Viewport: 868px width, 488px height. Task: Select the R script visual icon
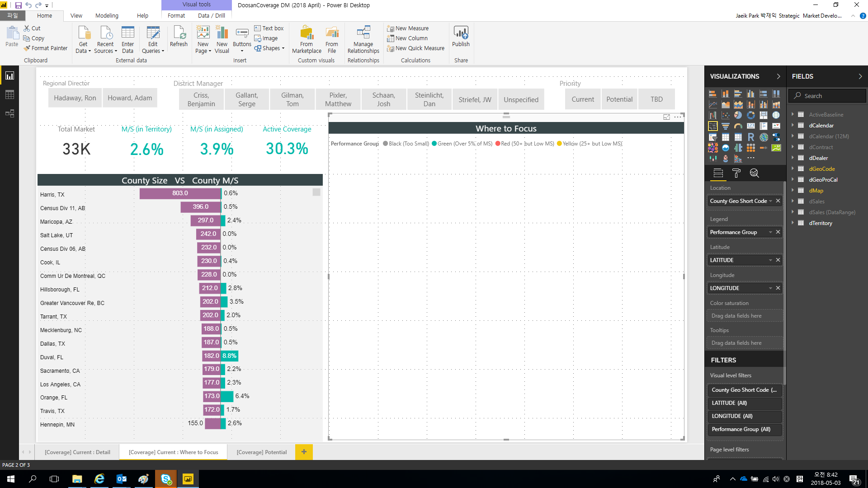click(750, 137)
